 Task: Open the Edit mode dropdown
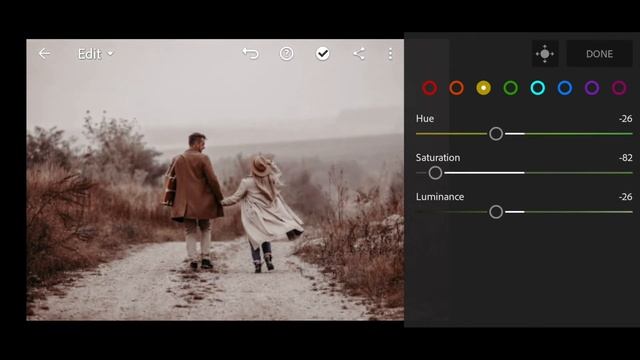(x=95, y=54)
